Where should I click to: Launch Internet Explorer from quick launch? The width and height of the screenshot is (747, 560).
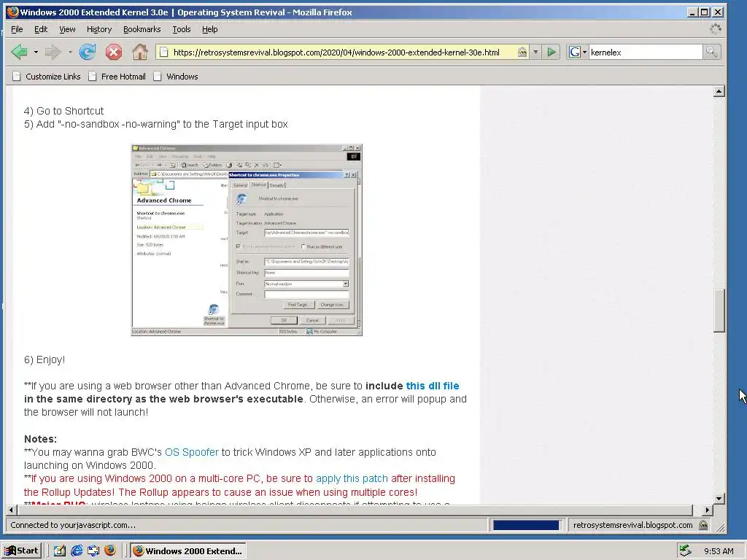(77, 551)
